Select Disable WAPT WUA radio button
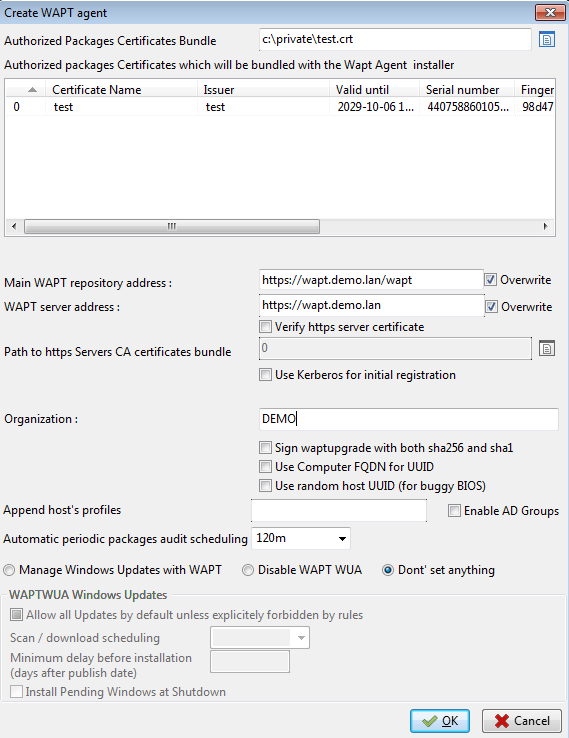The width and height of the screenshot is (569, 738). (x=248, y=570)
